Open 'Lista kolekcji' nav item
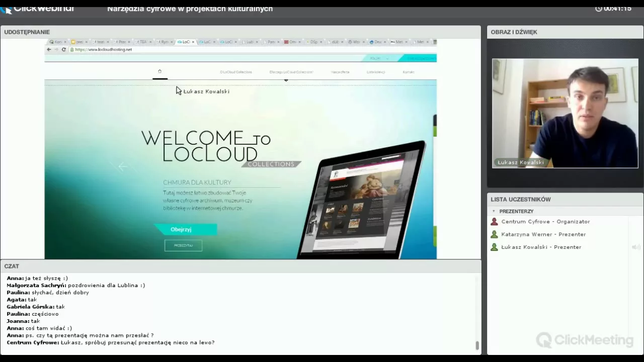This screenshot has height=362, width=644. [376, 72]
